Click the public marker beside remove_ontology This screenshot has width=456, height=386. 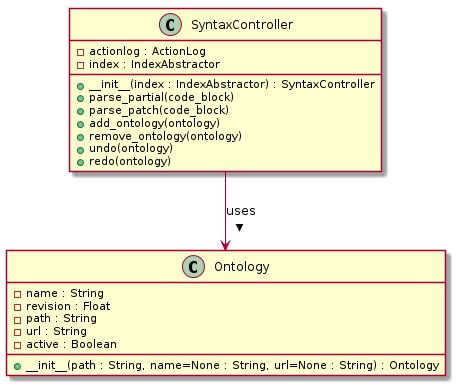tap(80, 137)
